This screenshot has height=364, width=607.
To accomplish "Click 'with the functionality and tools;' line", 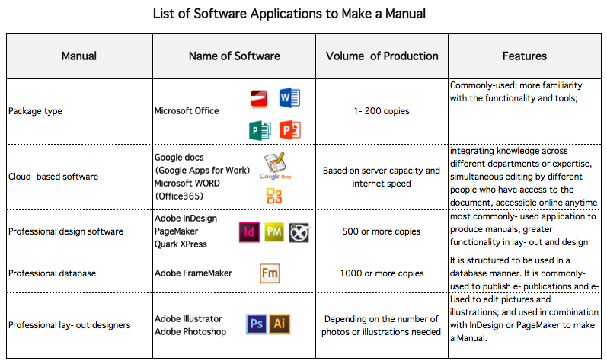I will (x=514, y=98).
